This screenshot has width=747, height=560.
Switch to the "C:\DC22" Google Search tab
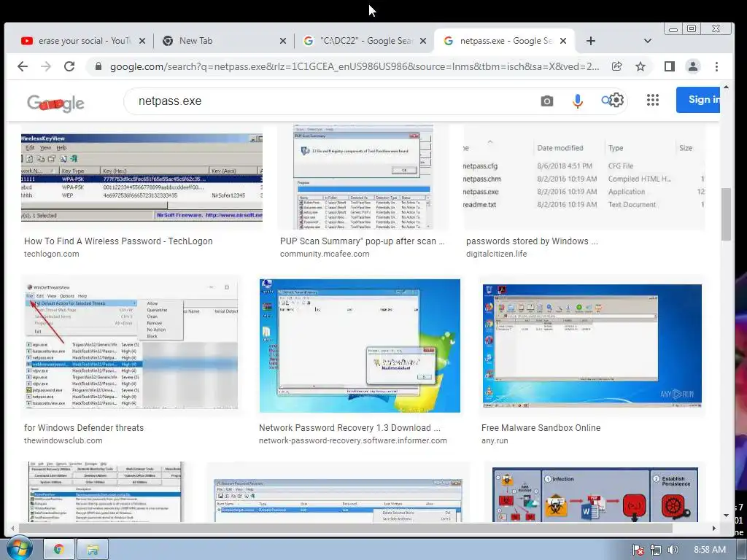365,41
